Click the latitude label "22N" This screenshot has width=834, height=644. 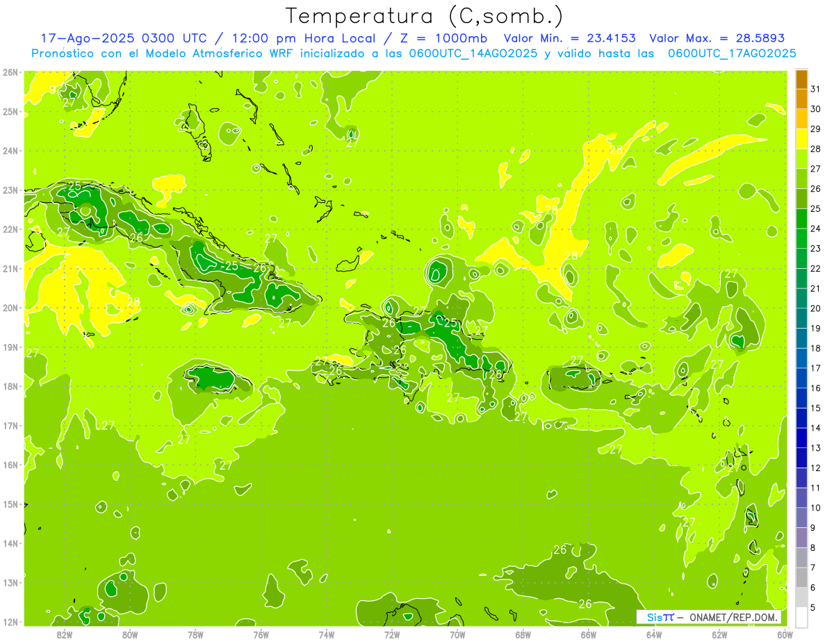coord(10,229)
